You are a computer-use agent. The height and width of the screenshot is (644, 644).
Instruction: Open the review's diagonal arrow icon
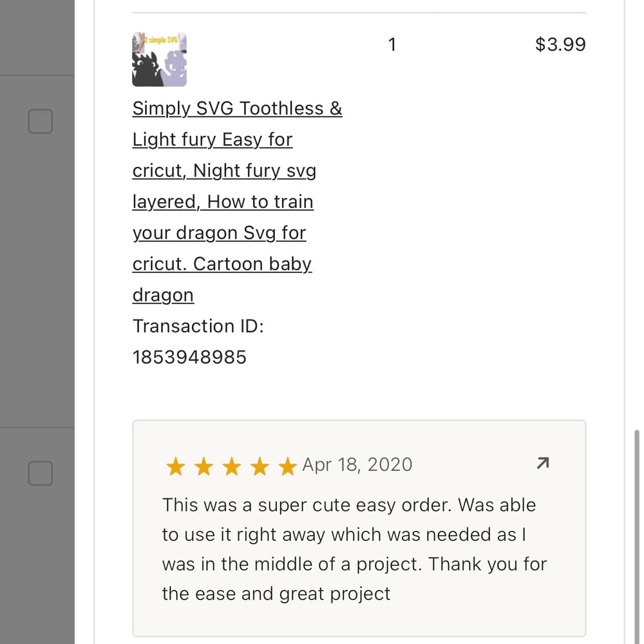pos(543,463)
